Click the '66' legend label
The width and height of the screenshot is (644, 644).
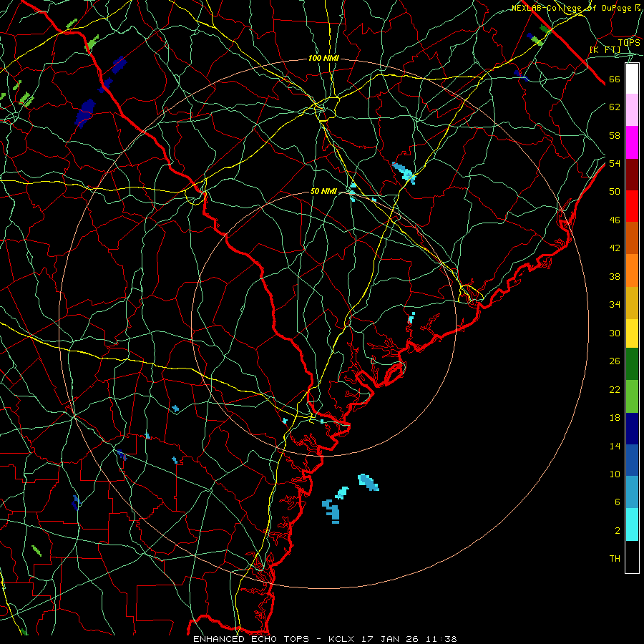pyautogui.click(x=615, y=79)
